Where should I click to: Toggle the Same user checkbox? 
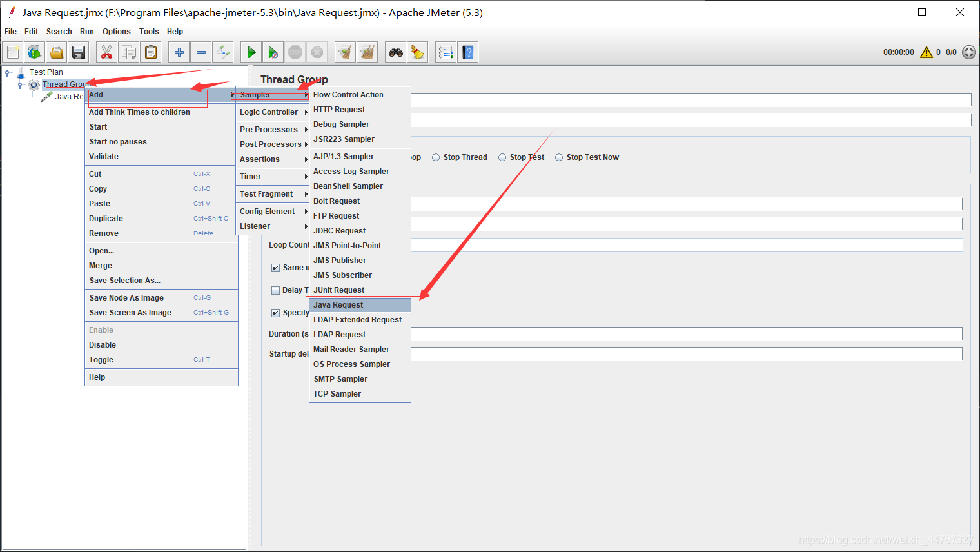pos(275,268)
